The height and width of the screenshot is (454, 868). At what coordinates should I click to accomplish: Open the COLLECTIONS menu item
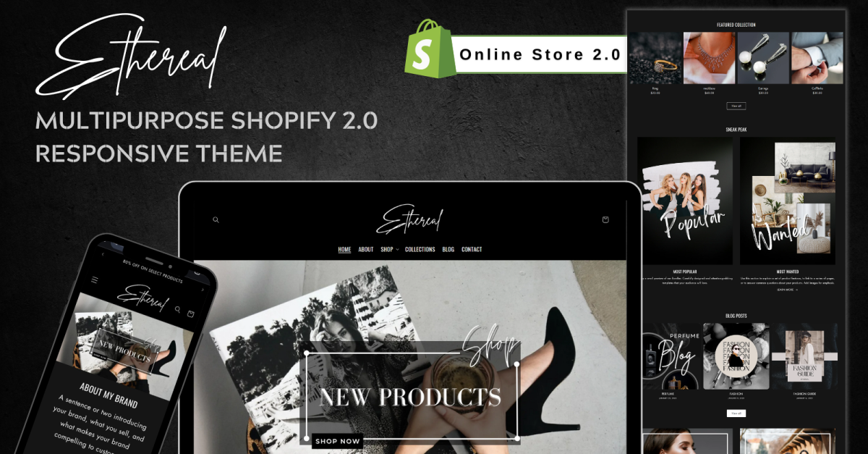[420, 249]
